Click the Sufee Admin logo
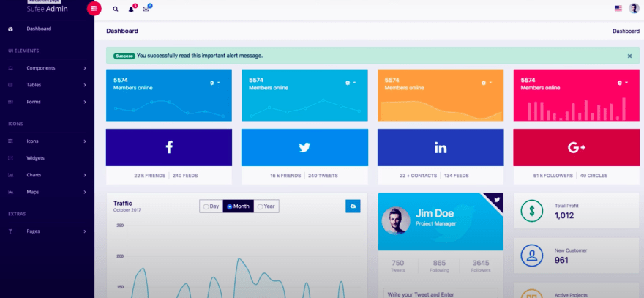 (x=48, y=9)
